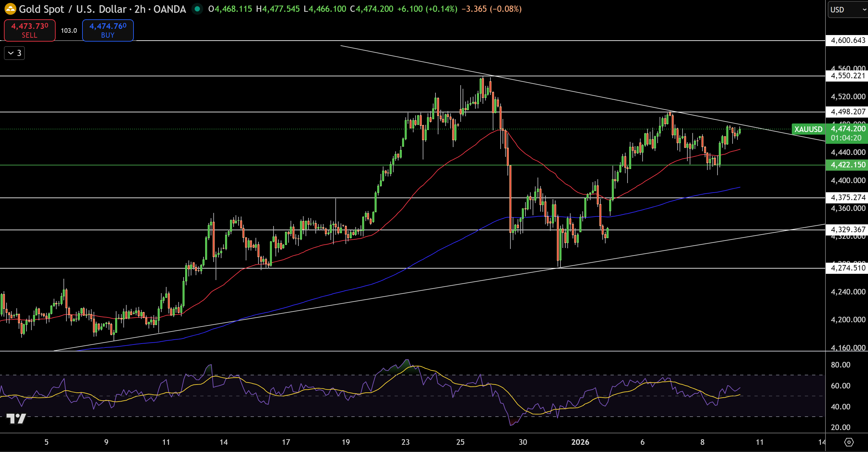Open the USD currency dropdown
The height and width of the screenshot is (452, 868).
[x=847, y=10]
